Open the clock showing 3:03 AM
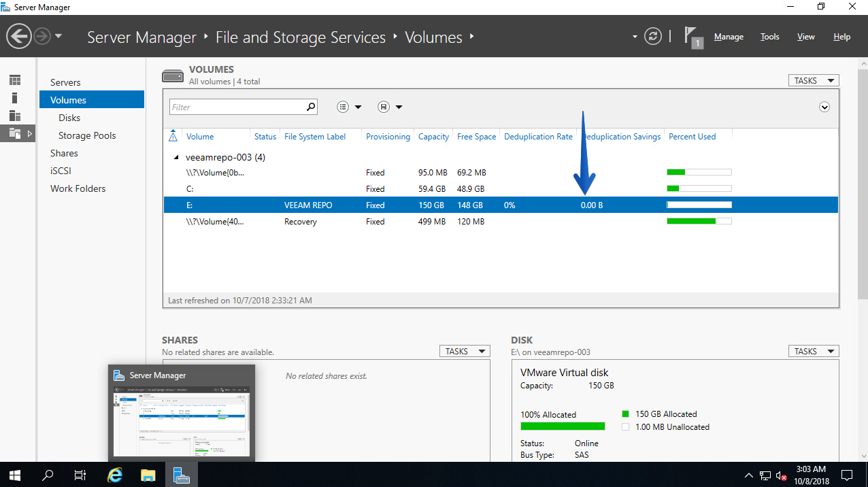This screenshot has height=487, width=868. tap(810, 475)
